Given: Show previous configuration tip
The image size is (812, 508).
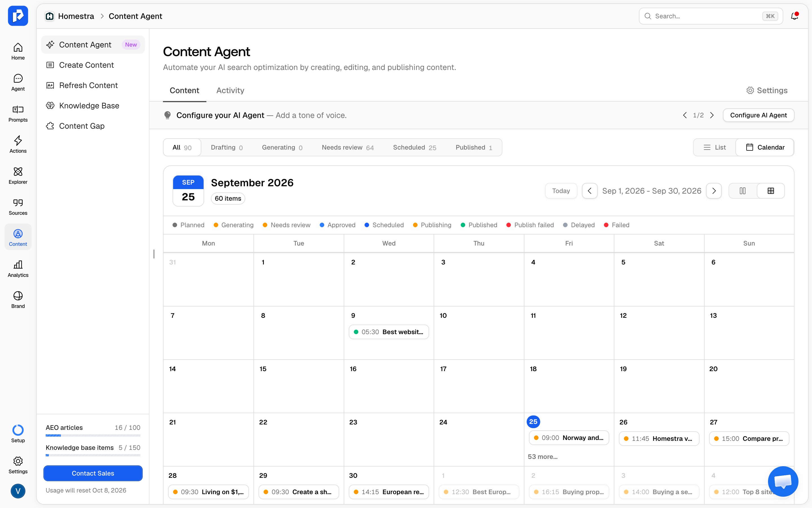Looking at the screenshot, I should pyautogui.click(x=685, y=115).
